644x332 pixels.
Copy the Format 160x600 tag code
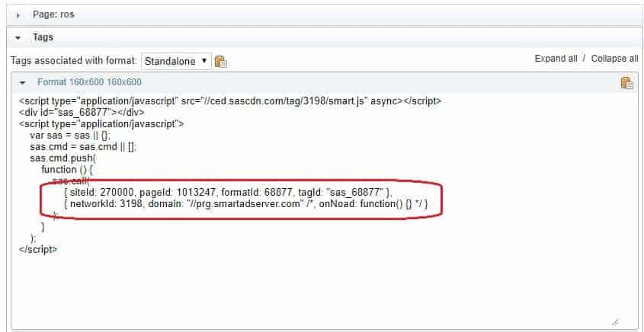coord(626,83)
